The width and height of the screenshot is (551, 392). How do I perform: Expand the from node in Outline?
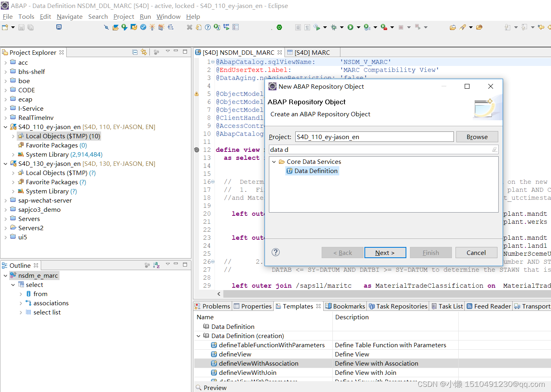click(21, 294)
